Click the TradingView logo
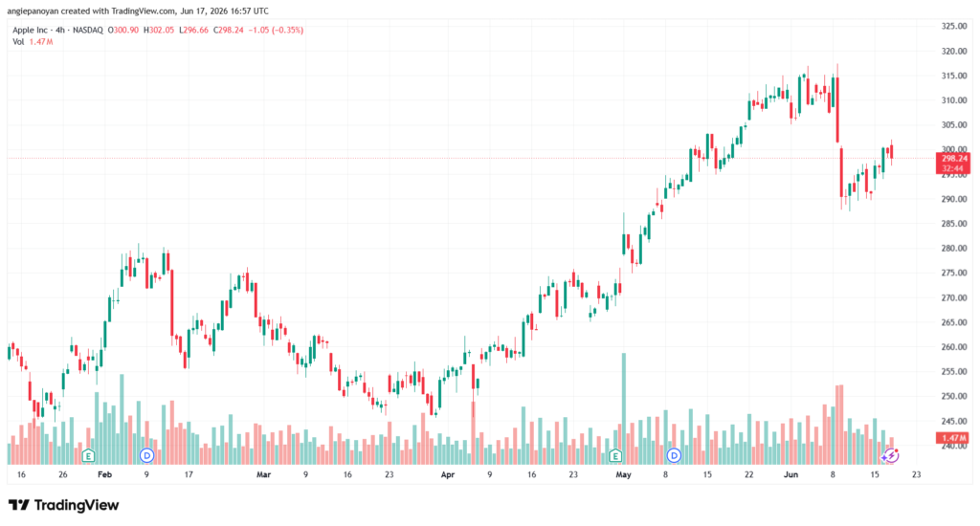The width and height of the screenshot is (980, 526). point(63,505)
